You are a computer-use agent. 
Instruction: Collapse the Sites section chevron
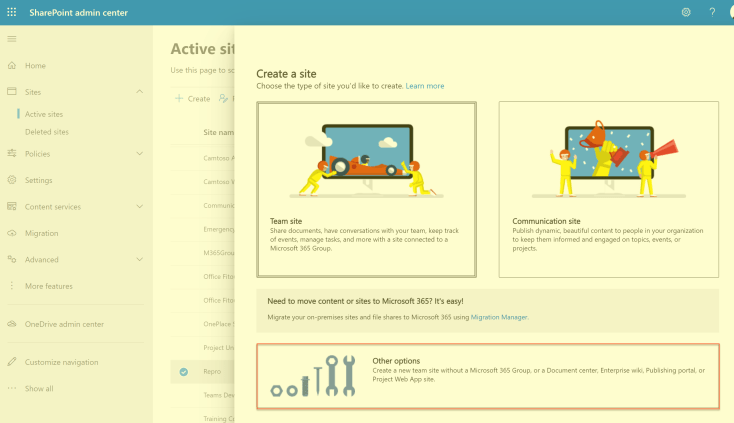coord(139,92)
